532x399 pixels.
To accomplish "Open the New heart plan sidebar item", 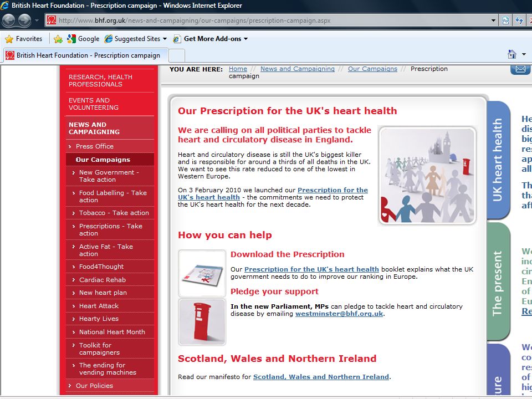I will click(x=110, y=293).
